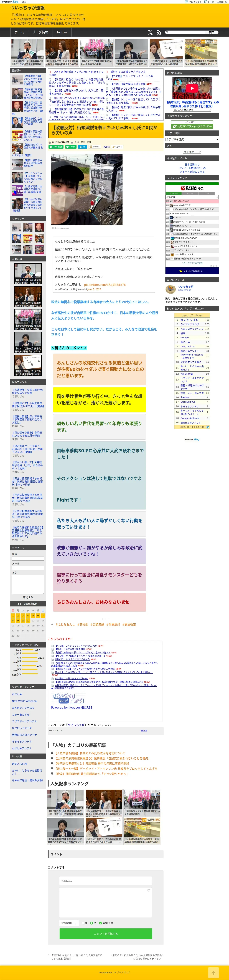Click the 検索 search button in header
The height and width of the screenshot is (980, 229).
[212, 32]
